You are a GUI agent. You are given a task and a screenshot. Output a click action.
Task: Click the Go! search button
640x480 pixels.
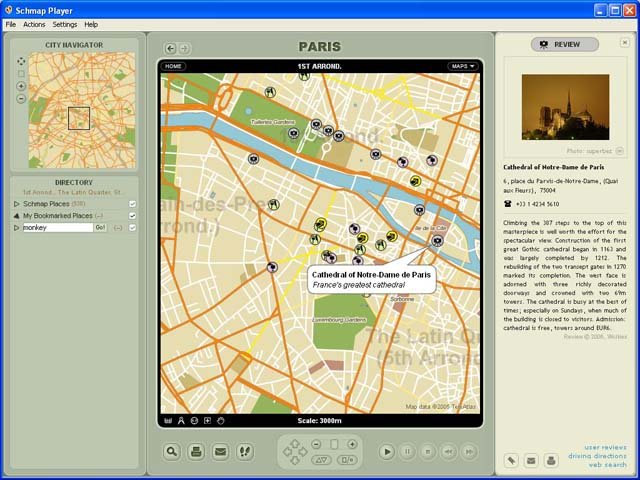100,228
